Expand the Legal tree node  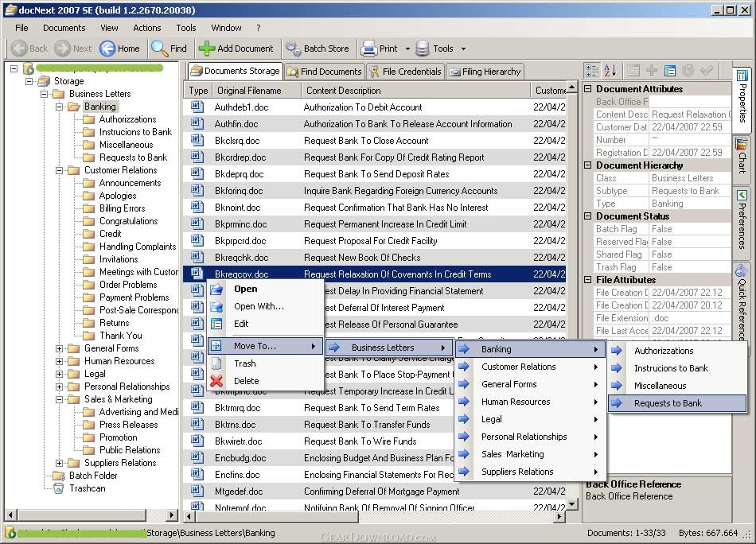pyautogui.click(x=59, y=374)
